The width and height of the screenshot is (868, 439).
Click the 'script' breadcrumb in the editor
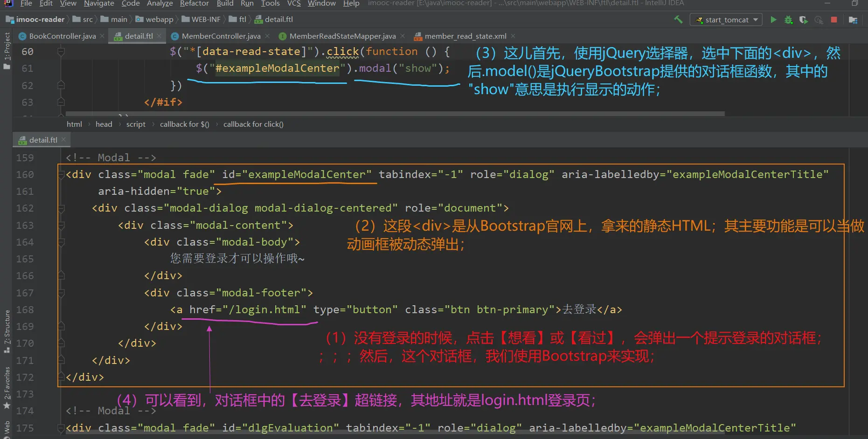click(x=136, y=124)
